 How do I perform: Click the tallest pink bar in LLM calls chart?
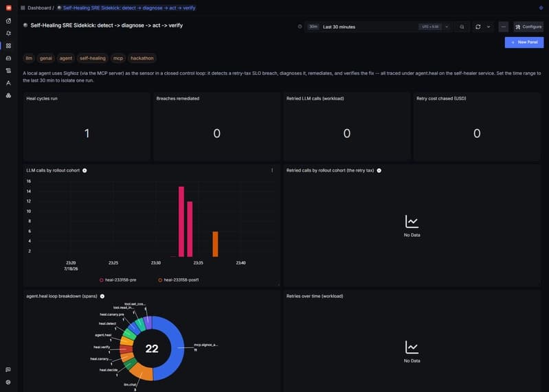pyautogui.click(x=181, y=222)
